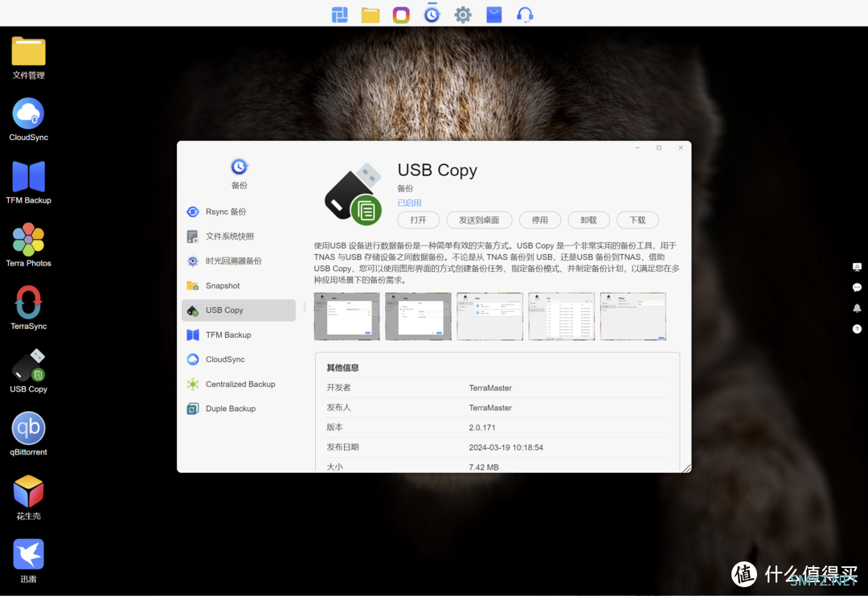Image resolution: width=868 pixels, height=596 pixels.
Task: Launch TerraSync desktop app
Action: tap(28, 309)
